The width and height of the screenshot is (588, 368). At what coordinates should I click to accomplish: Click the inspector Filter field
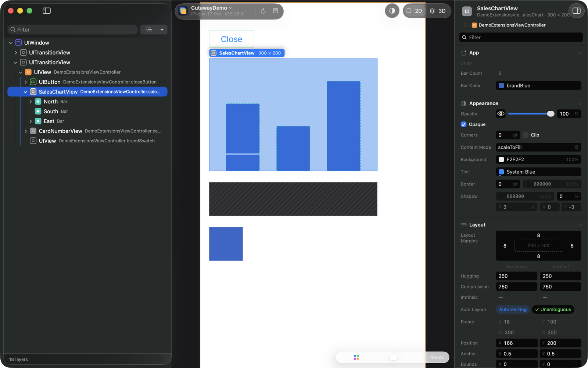[x=521, y=37]
